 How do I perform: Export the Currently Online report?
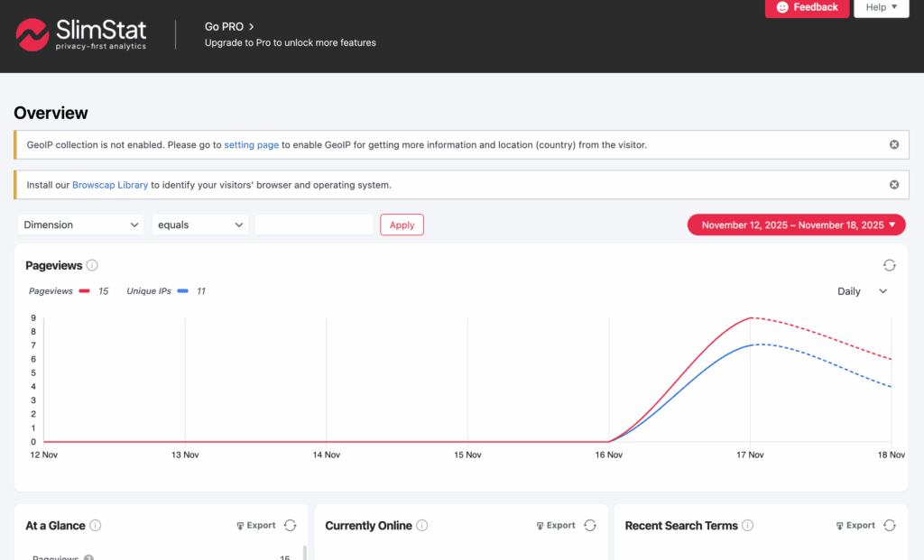tap(556, 525)
